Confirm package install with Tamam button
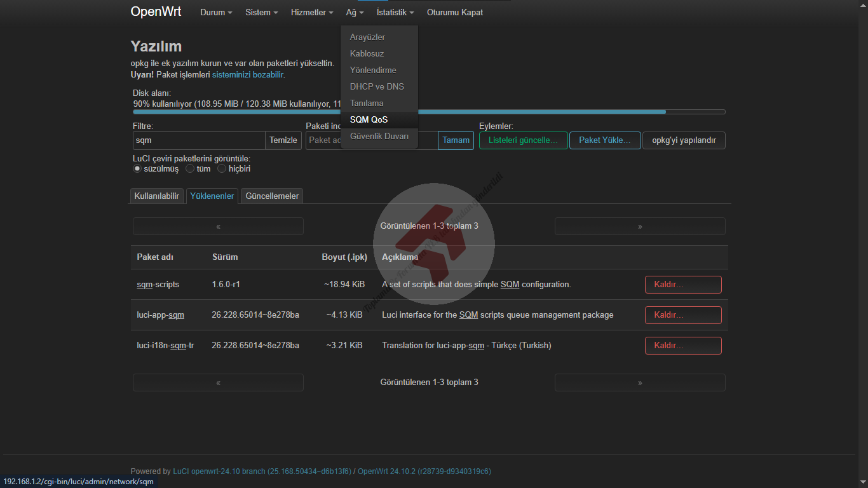 [456, 140]
